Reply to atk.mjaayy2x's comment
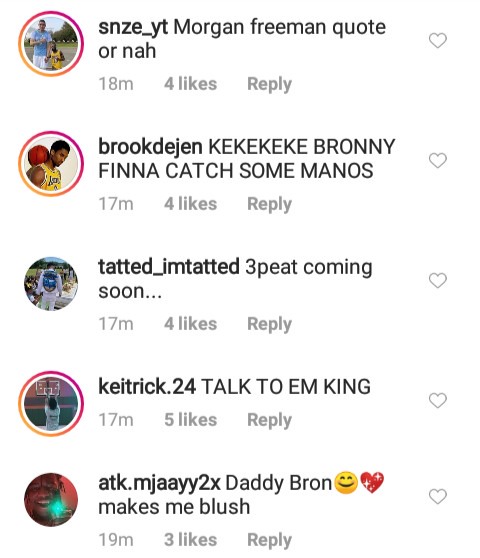 pyautogui.click(x=269, y=540)
